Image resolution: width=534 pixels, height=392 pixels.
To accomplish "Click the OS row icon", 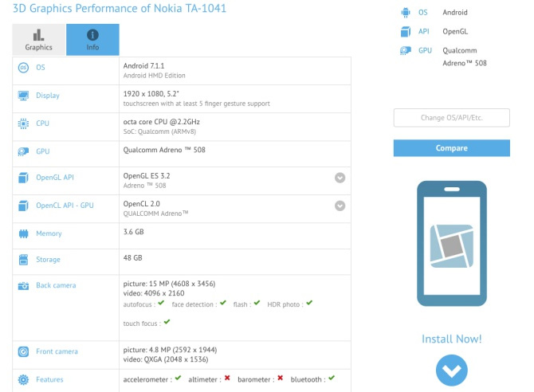I will point(23,69).
